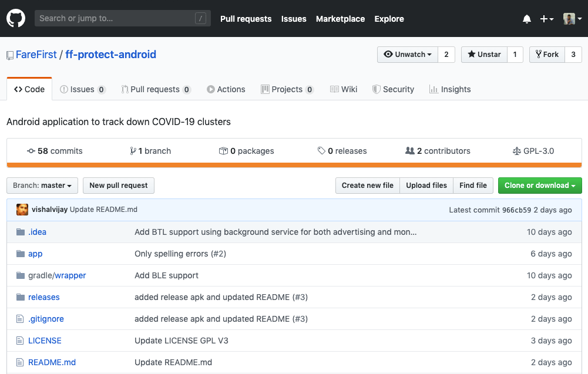Image resolution: width=588 pixels, height=374 pixels.
Task: Switch to the Security tab
Action: [x=393, y=89]
